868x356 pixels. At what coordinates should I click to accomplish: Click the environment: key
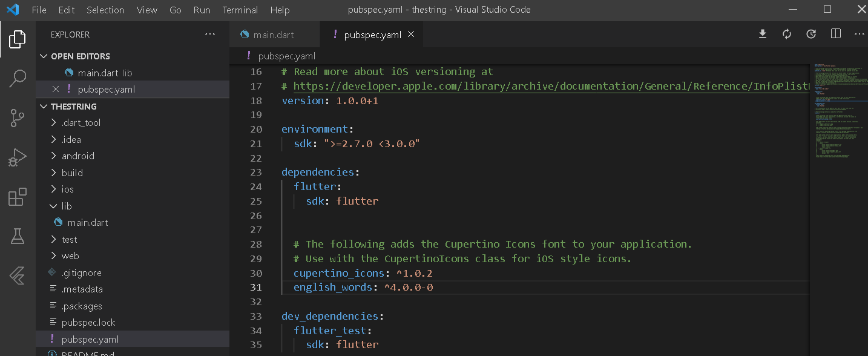click(318, 129)
